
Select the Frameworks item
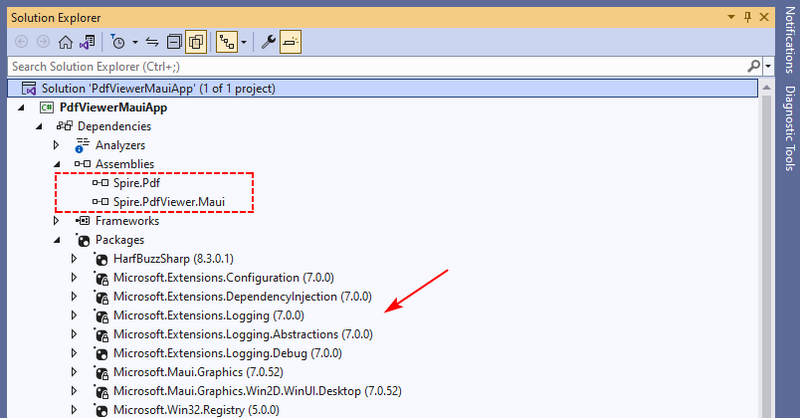[x=127, y=221]
